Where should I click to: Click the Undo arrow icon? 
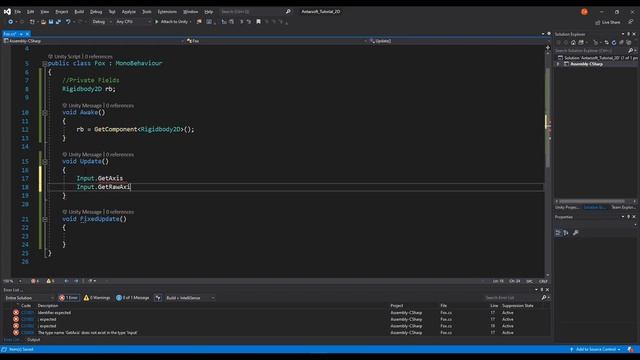pos(68,22)
